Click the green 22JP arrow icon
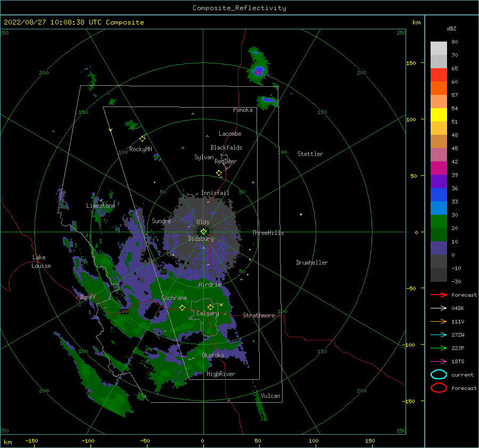The width and height of the screenshot is (479, 448). click(439, 348)
